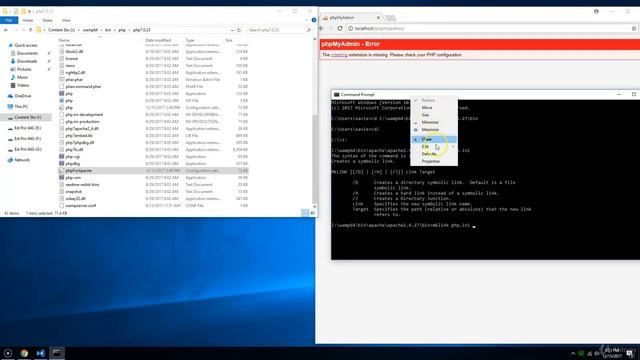
Task: Reload the phpMyAdmin page
Action: coord(340,28)
